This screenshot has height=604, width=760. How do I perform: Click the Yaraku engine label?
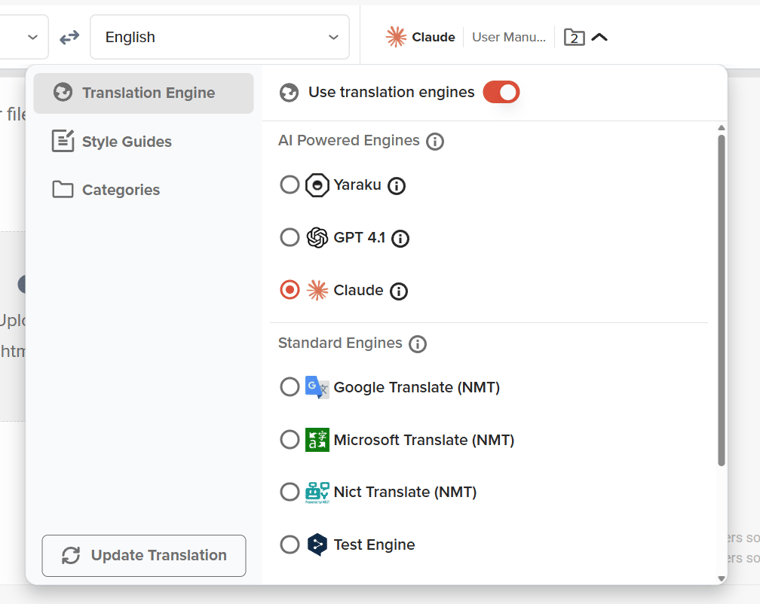coord(357,185)
